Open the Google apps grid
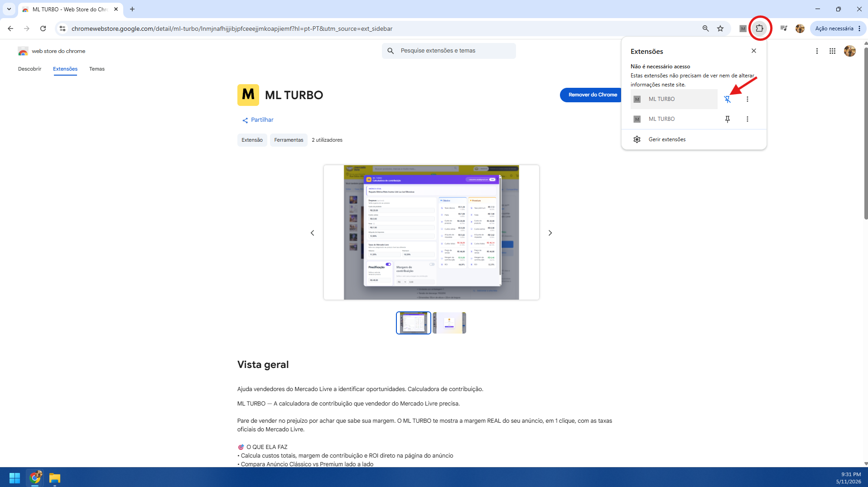868x487 pixels. 832,51
